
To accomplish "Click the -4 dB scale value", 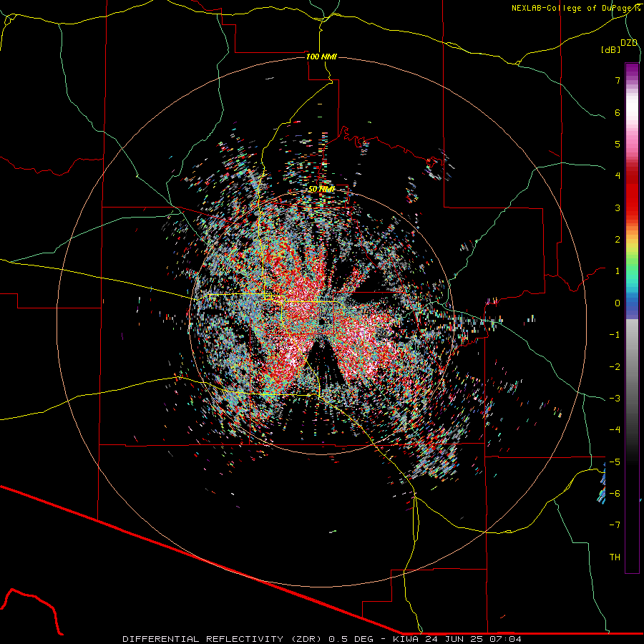I will point(615,429).
